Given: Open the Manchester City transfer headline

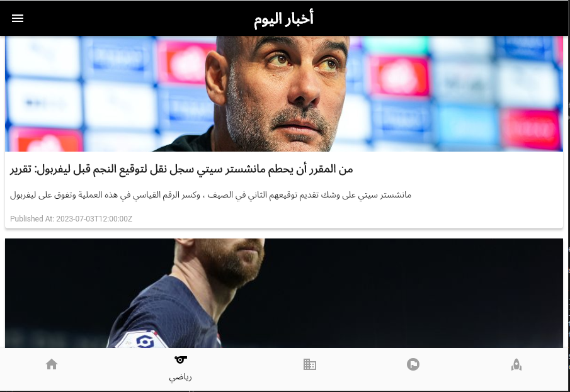Looking at the screenshot, I should click(181, 169).
